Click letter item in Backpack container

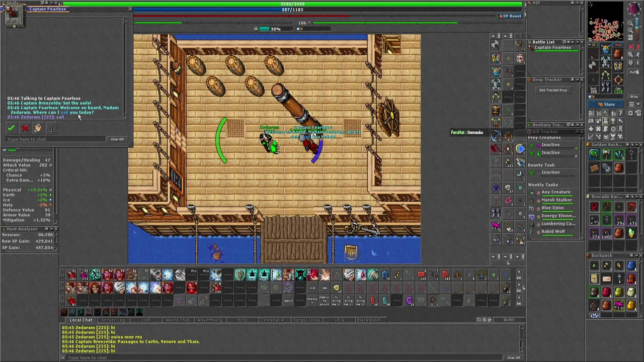(x=606, y=279)
